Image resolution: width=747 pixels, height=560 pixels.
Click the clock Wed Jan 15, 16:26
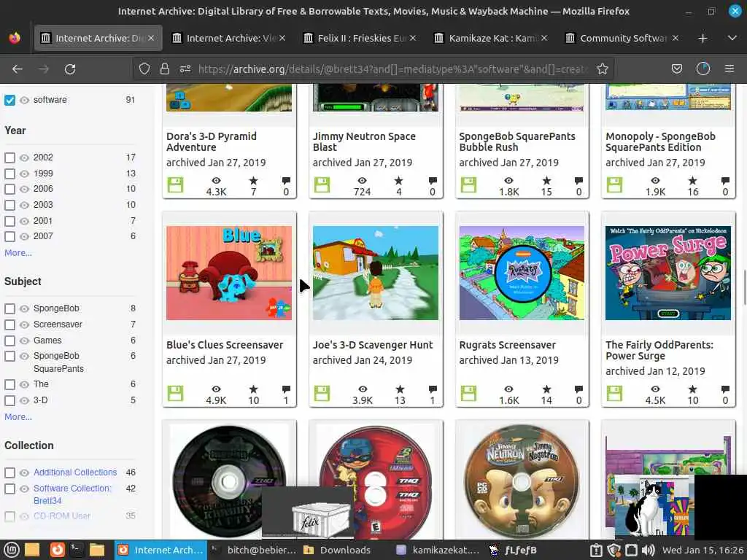pos(703,550)
